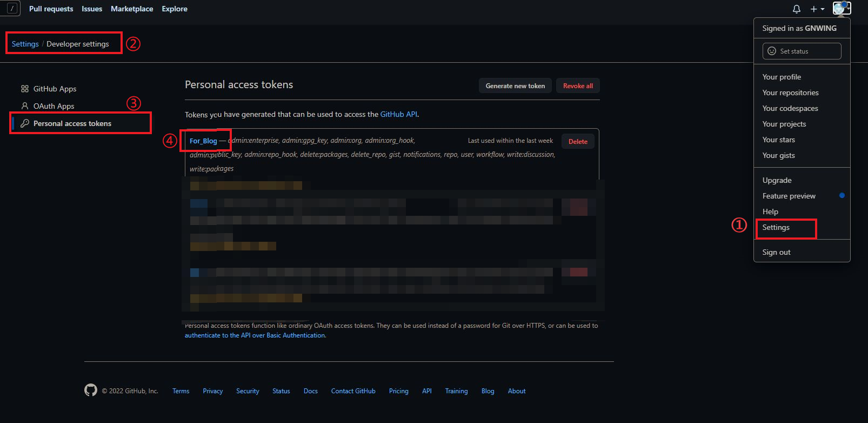Open the footer Docs link

pyautogui.click(x=311, y=391)
